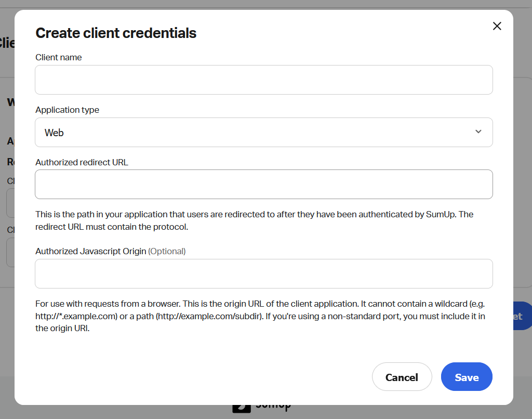
Task: Close the Create client credentials dialog
Action: 497,26
